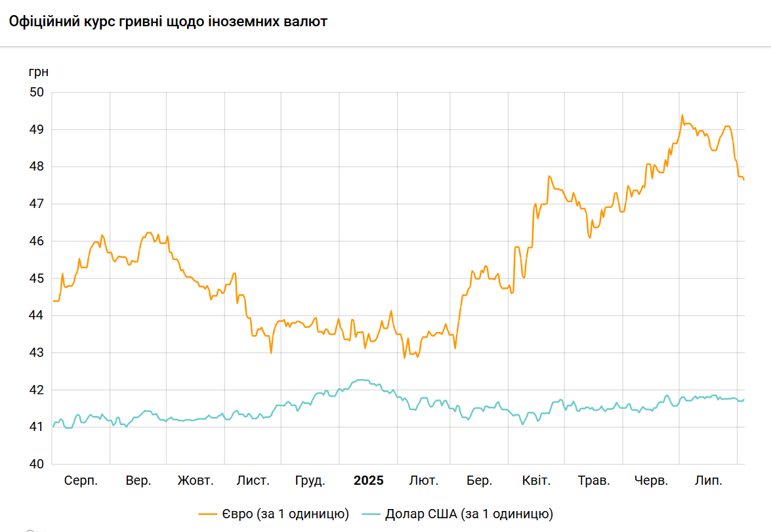771x532 pixels.
Task: Toggle the Євро series legend label
Action: [x=284, y=513]
